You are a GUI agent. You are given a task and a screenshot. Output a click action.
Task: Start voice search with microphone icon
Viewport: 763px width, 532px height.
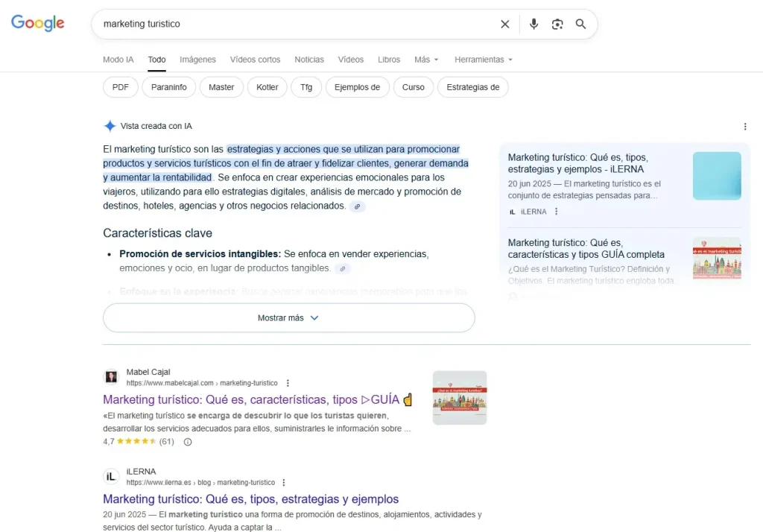point(534,24)
